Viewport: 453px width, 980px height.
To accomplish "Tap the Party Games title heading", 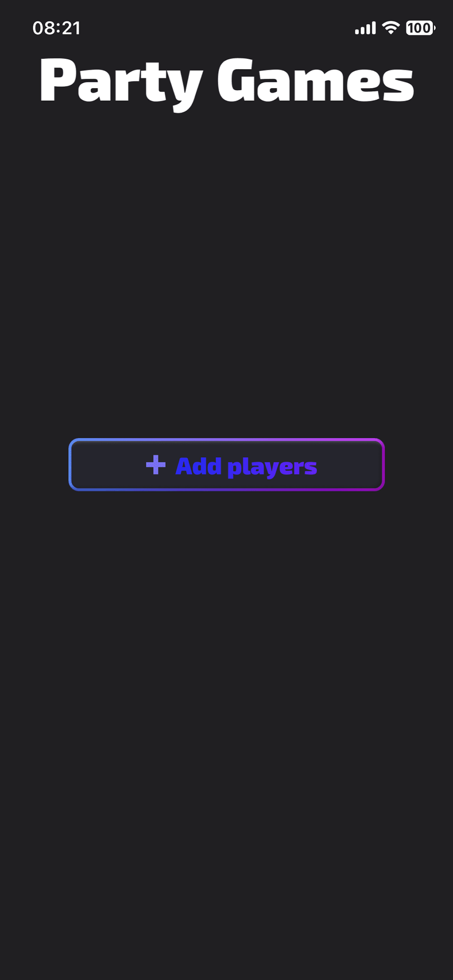I will click(226, 82).
